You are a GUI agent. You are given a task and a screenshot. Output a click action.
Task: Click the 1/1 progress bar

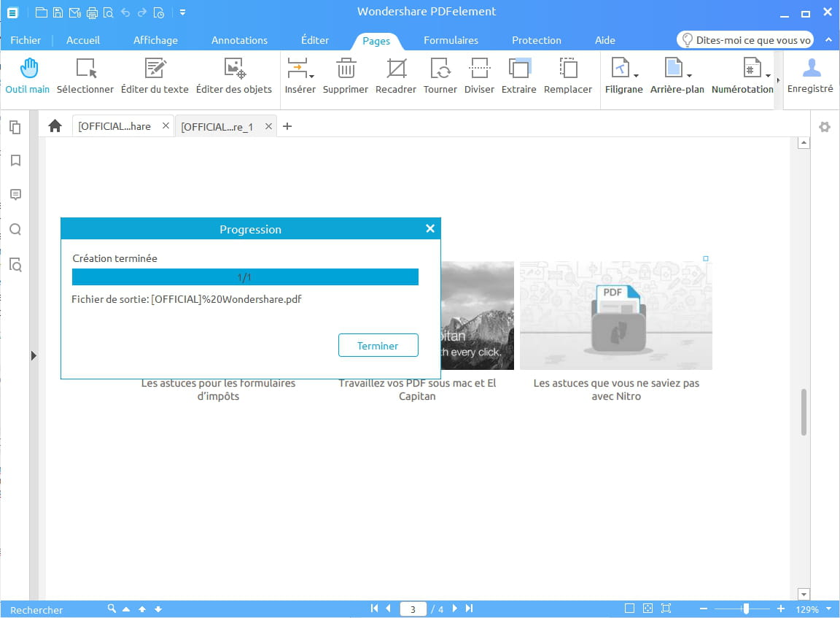245,277
